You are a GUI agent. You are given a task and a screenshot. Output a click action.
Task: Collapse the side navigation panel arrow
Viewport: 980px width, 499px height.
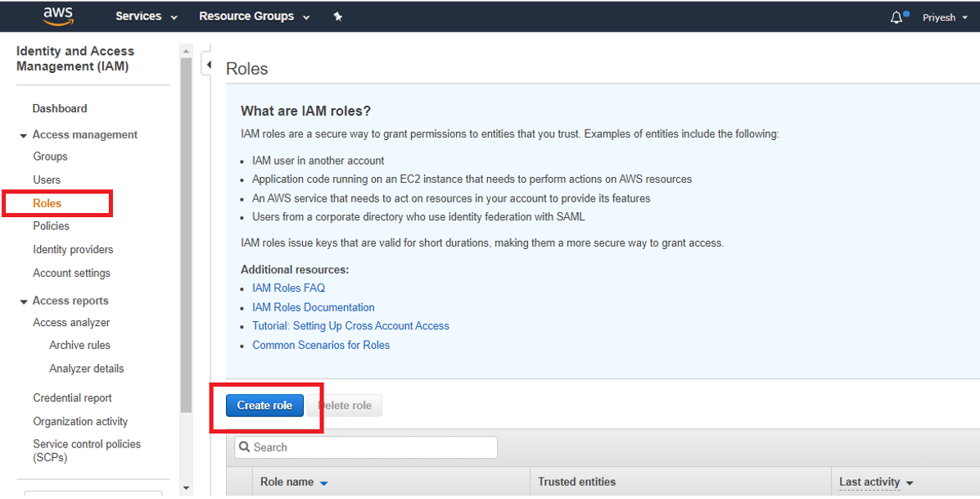click(209, 65)
